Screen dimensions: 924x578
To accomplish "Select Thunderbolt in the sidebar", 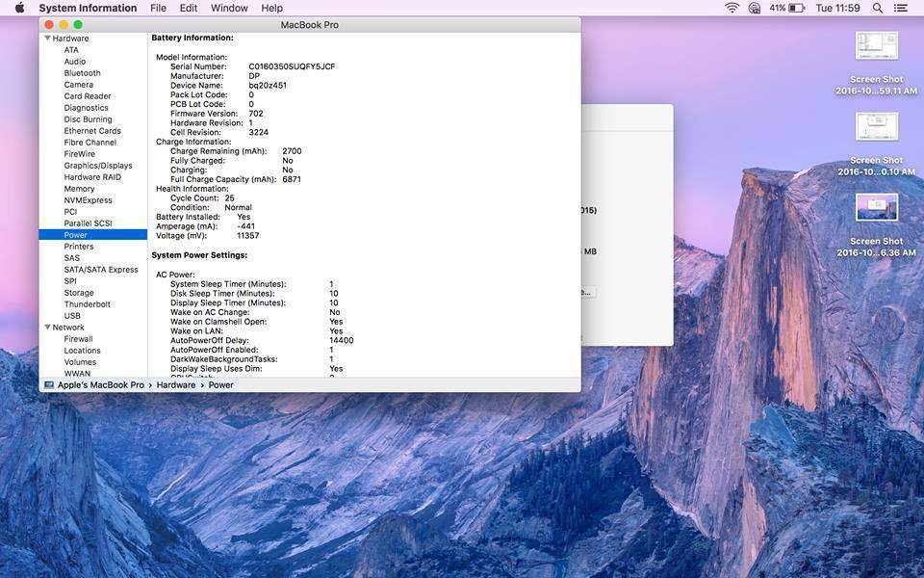I will pyautogui.click(x=88, y=304).
